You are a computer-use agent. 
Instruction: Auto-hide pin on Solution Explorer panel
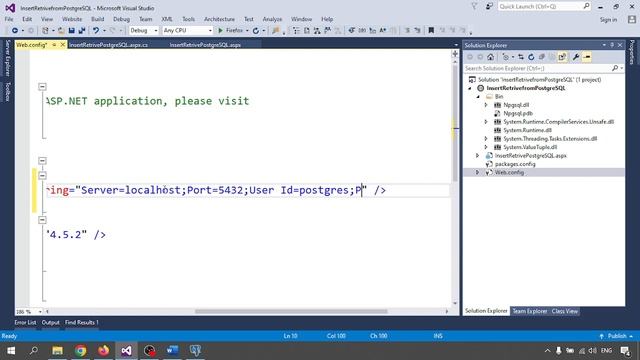pyautogui.click(x=612, y=45)
